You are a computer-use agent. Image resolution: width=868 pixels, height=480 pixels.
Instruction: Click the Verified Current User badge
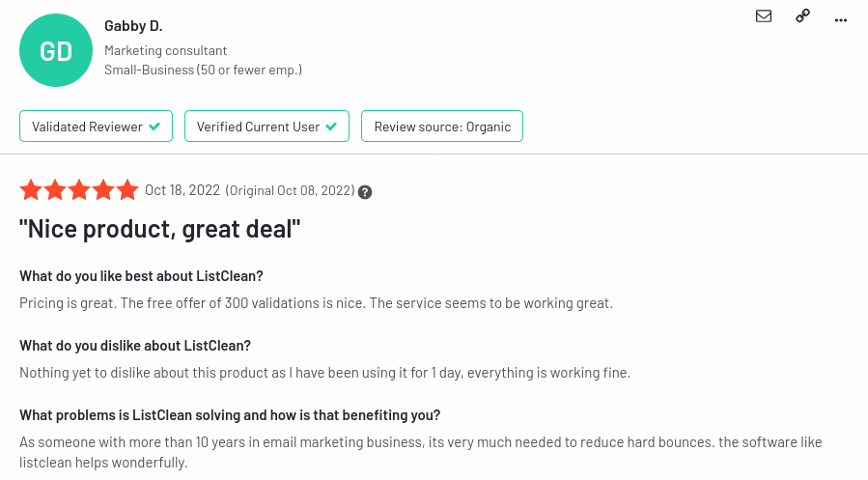coord(266,127)
